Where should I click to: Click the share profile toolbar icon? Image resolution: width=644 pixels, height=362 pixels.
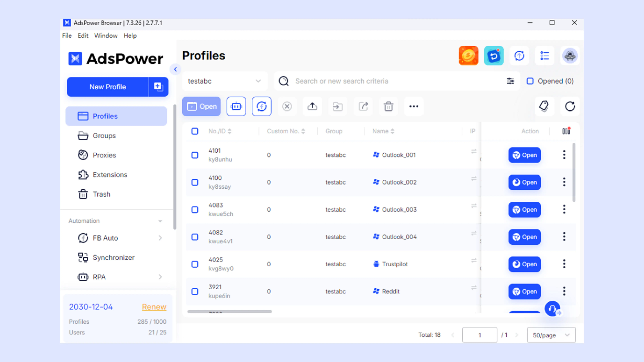[x=363, y=106]
